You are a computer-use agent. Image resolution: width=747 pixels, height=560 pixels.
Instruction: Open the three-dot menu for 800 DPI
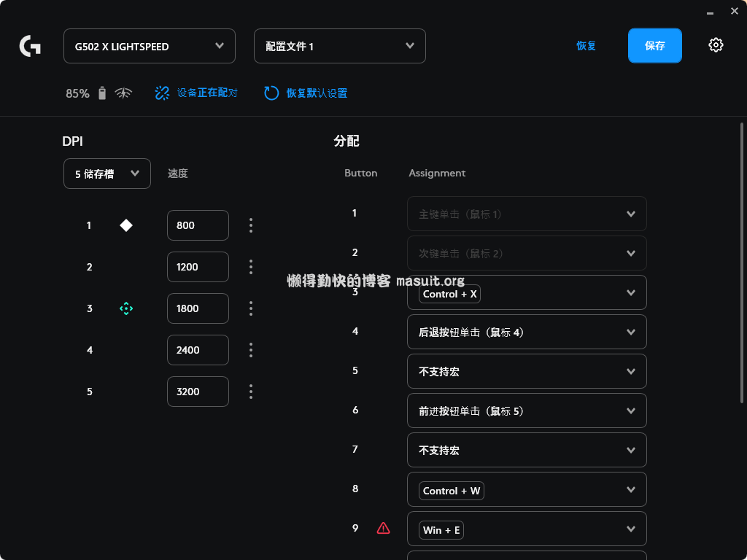(251, 225)
